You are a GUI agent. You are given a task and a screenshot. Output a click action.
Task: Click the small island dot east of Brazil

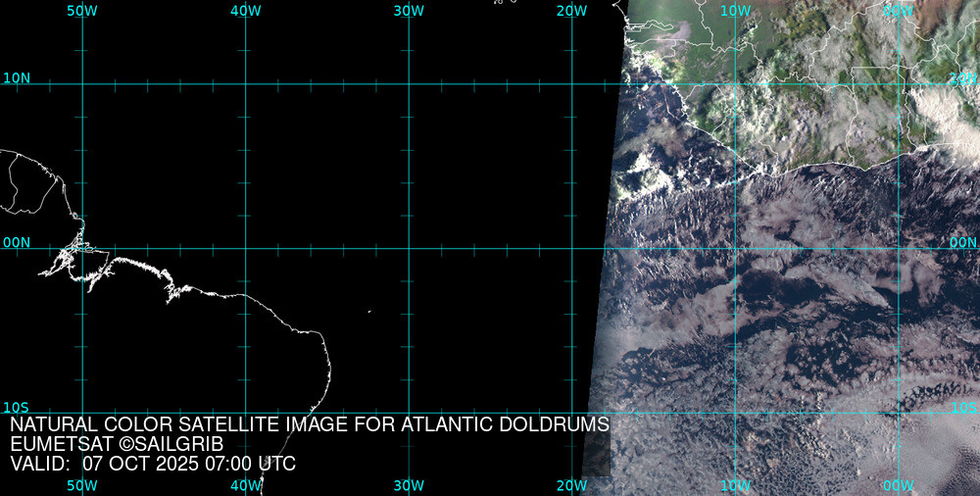[369, 312]
